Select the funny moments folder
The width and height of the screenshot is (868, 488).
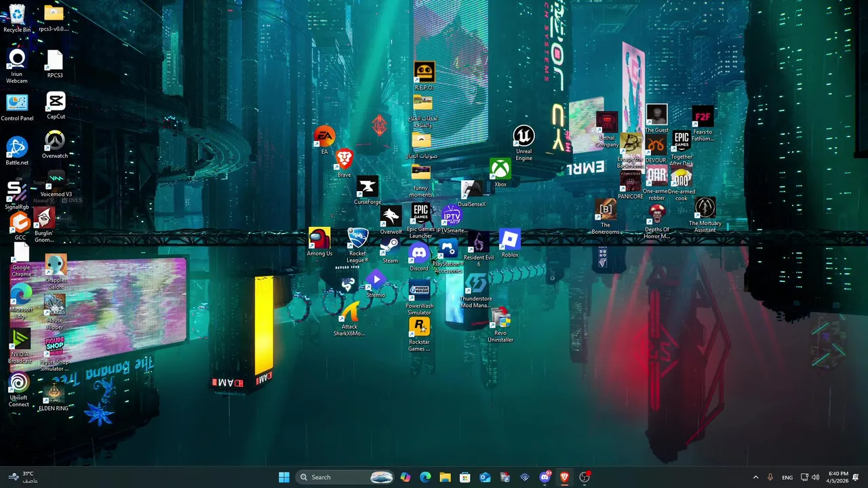[421, 181]
